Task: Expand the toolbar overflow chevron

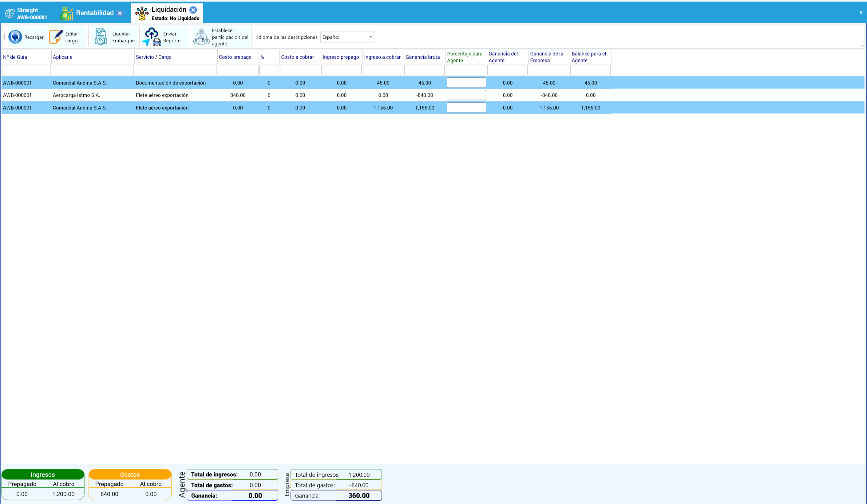Action: coord(862,45)
